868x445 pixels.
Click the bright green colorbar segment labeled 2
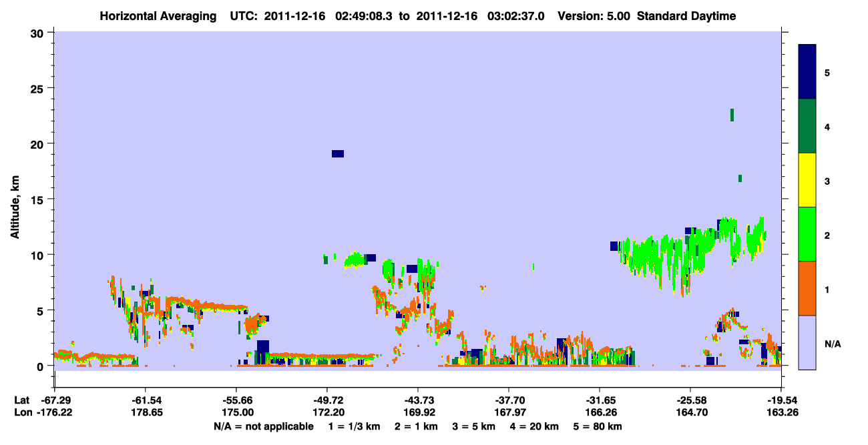(x=807, y=234)
